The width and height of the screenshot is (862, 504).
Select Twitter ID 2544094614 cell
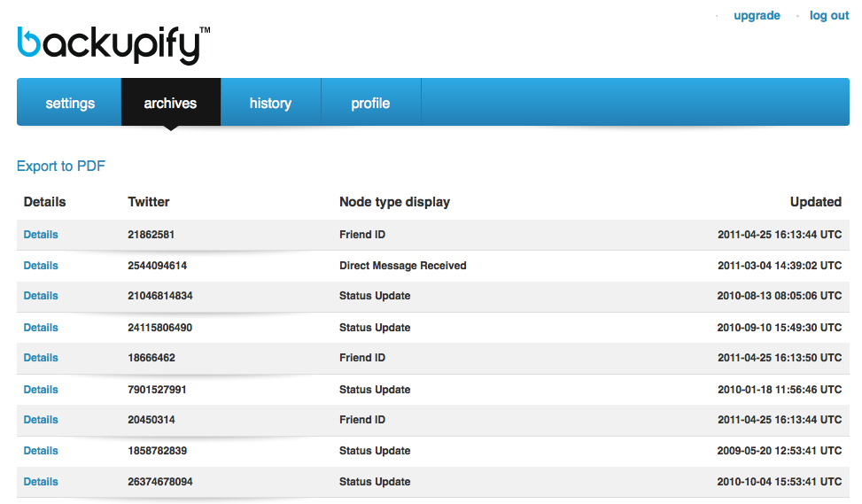pyautogui.click(x=157, y=266)
